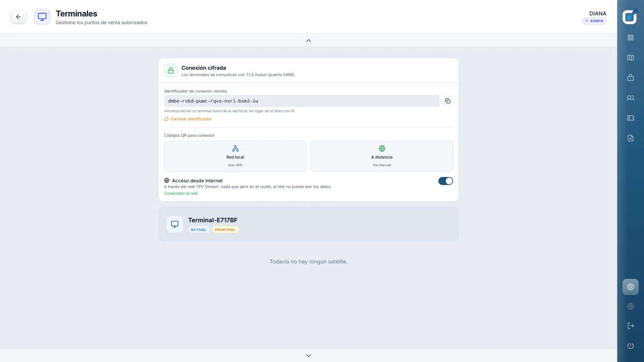Click Cambiar identificador link
The width and height of the screenshot is (644, 362).
(188, 119)
